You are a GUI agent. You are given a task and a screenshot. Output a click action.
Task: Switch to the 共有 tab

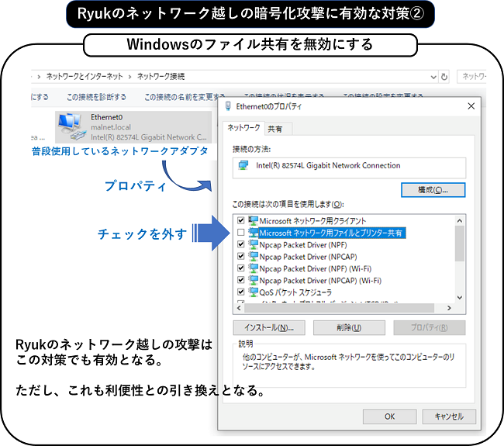(x=274, y=129)
